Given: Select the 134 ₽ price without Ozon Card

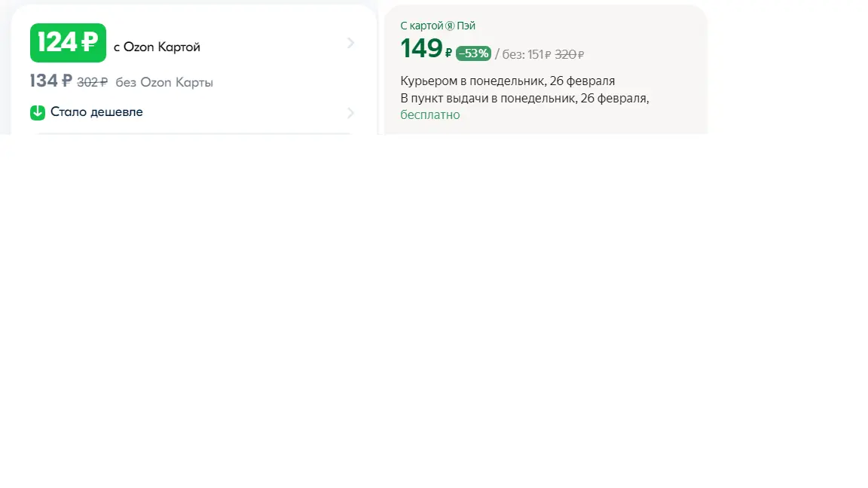Looking at the screenshot, I should tap(51, 81).
